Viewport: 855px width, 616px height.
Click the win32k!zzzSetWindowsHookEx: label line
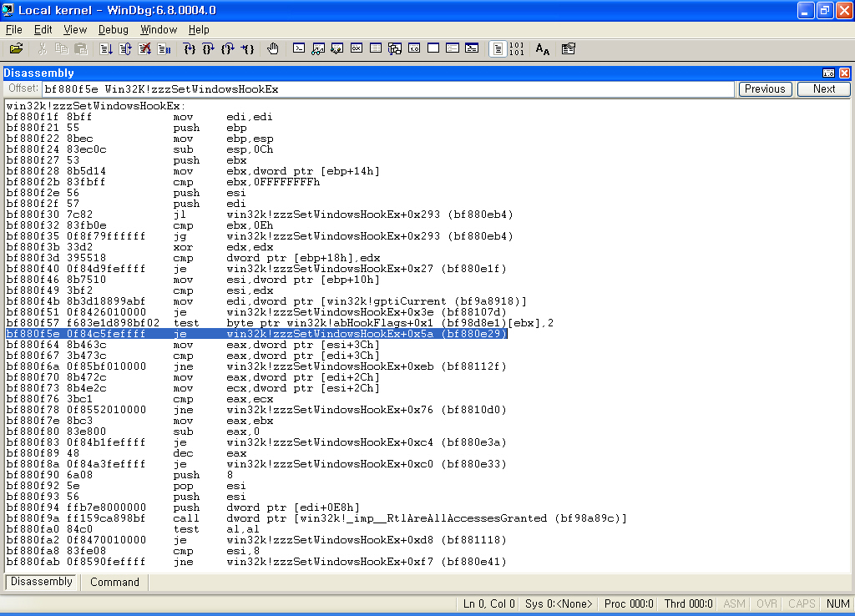(x=95, y=106)
